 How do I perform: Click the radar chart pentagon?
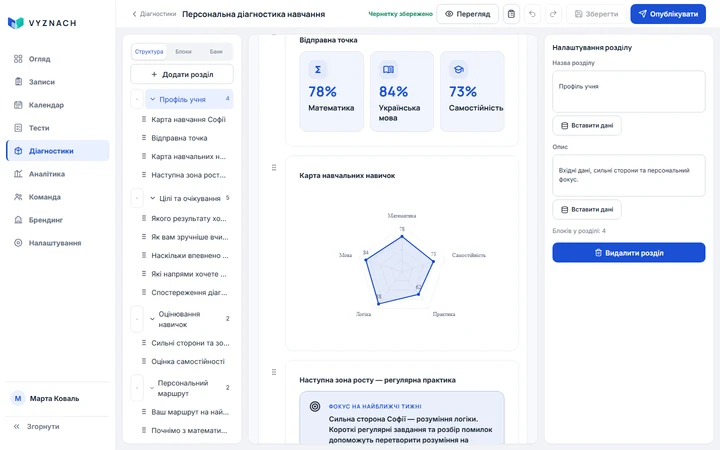pyautogui.click(x=399, y=271)
